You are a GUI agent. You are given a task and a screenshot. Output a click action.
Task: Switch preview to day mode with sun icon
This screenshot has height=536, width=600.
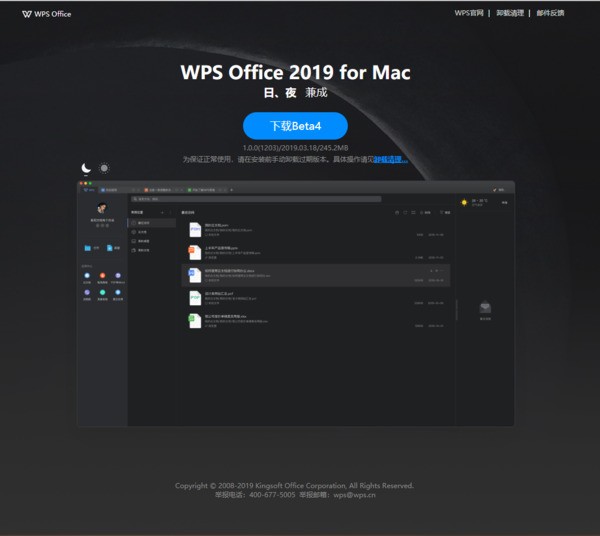tap(104, 168)
